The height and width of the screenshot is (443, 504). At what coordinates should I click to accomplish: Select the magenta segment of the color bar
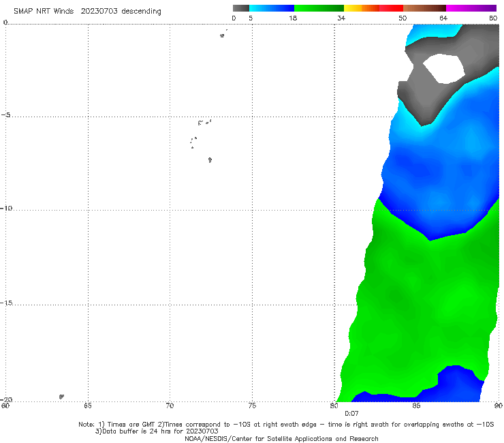[471, 8]
